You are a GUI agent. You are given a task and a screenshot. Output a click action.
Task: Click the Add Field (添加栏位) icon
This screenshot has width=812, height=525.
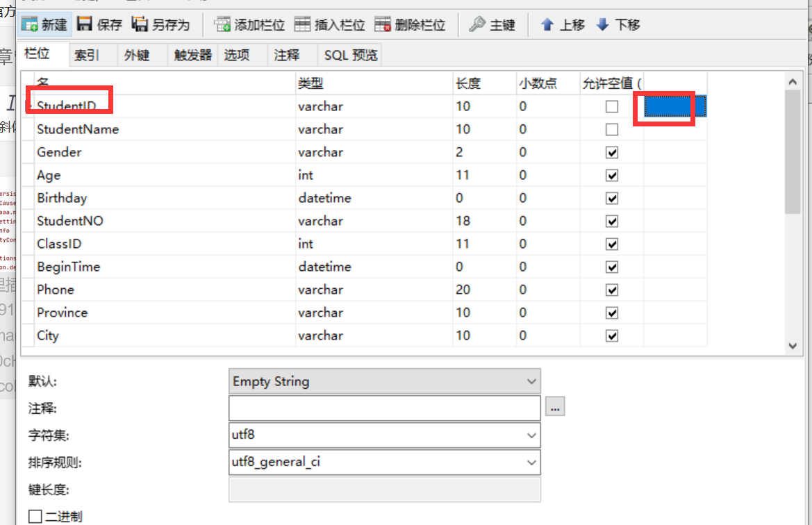tap(223, 24)
